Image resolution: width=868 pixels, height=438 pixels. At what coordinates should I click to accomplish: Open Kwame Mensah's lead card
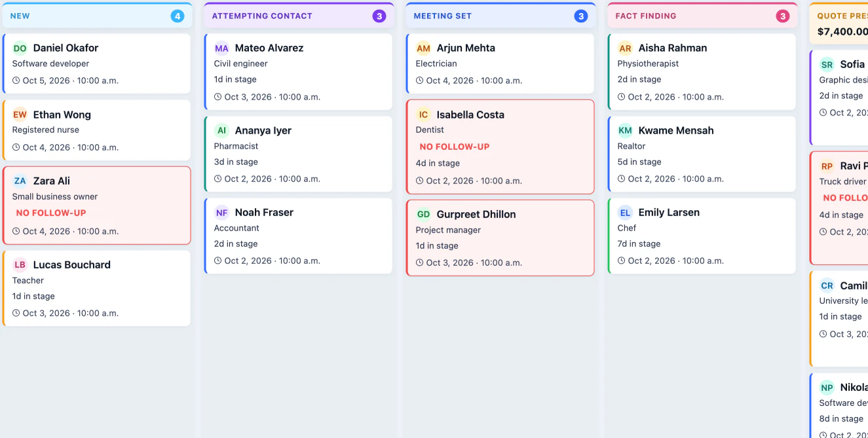[x=702, y=154]
